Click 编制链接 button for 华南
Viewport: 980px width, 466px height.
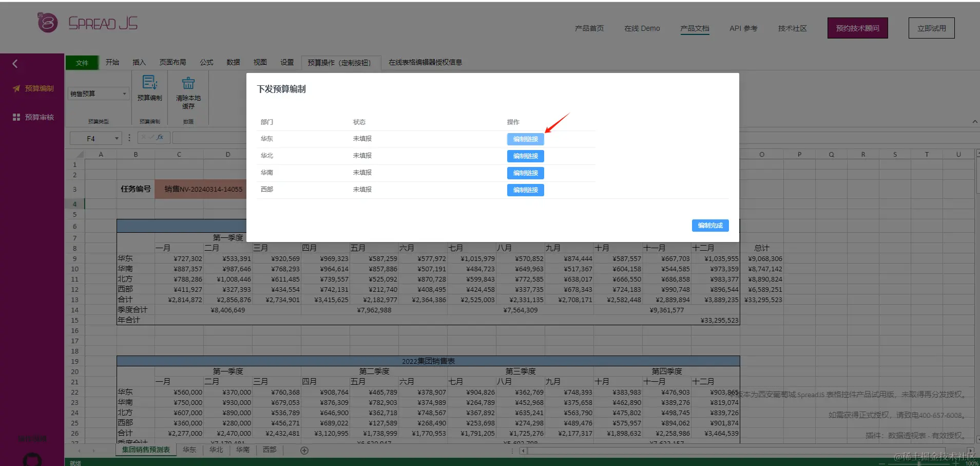526,173
